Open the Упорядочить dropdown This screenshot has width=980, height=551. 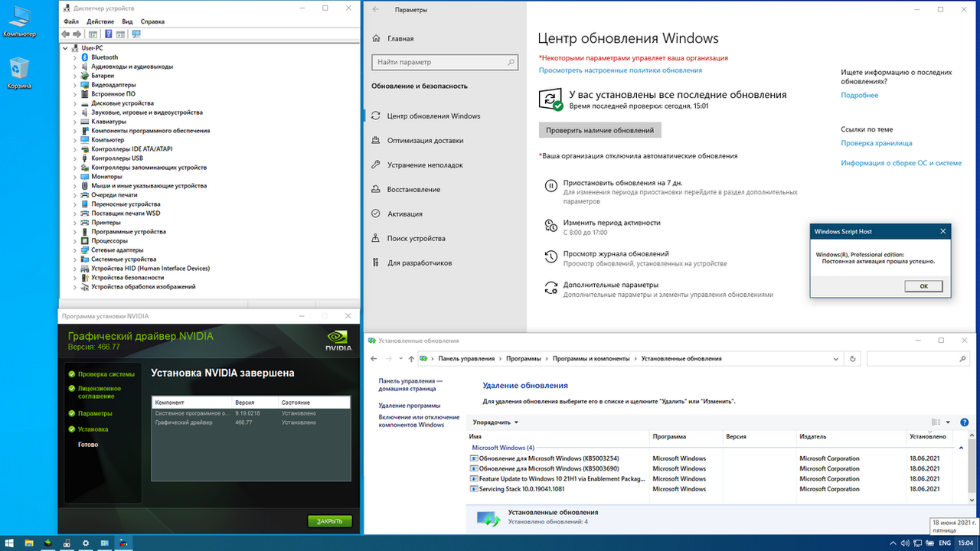click(495, 422)
